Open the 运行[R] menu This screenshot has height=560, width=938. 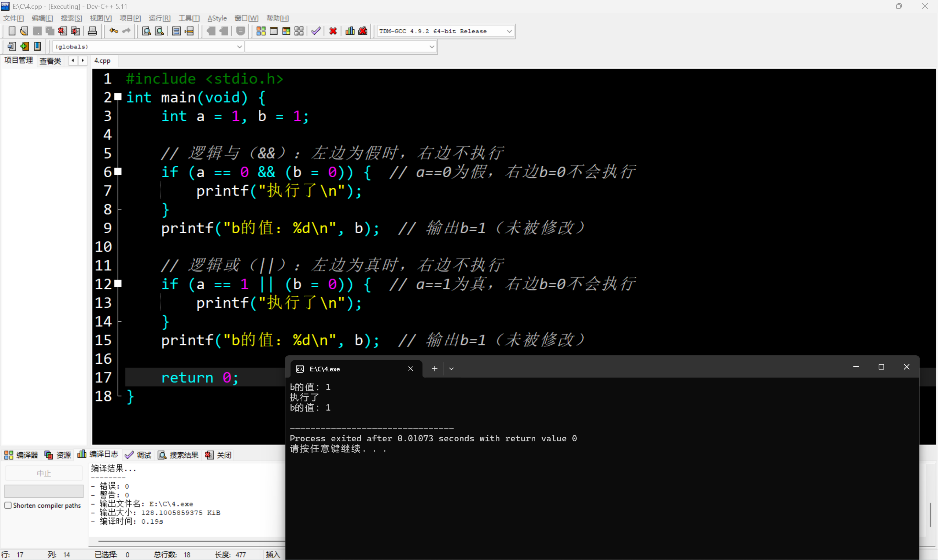(x=159, y=18)
